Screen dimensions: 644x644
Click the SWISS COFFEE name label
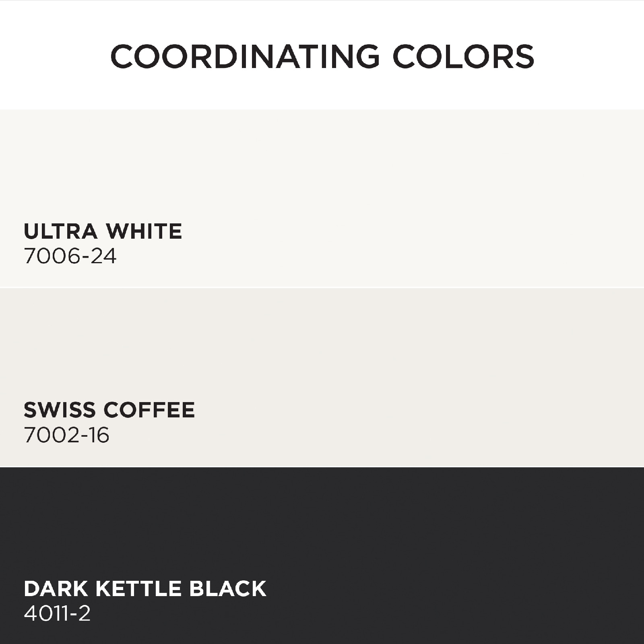tap(109, 410)
